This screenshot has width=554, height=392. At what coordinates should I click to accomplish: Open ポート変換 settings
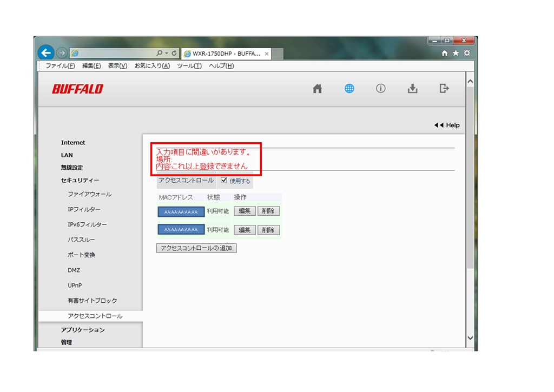tap(82, 255)
